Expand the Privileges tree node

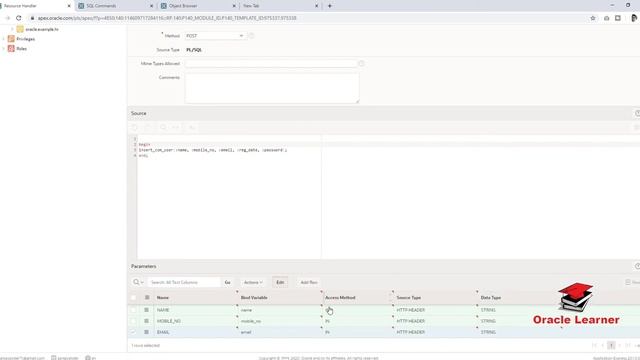click(x=4, y=39)
